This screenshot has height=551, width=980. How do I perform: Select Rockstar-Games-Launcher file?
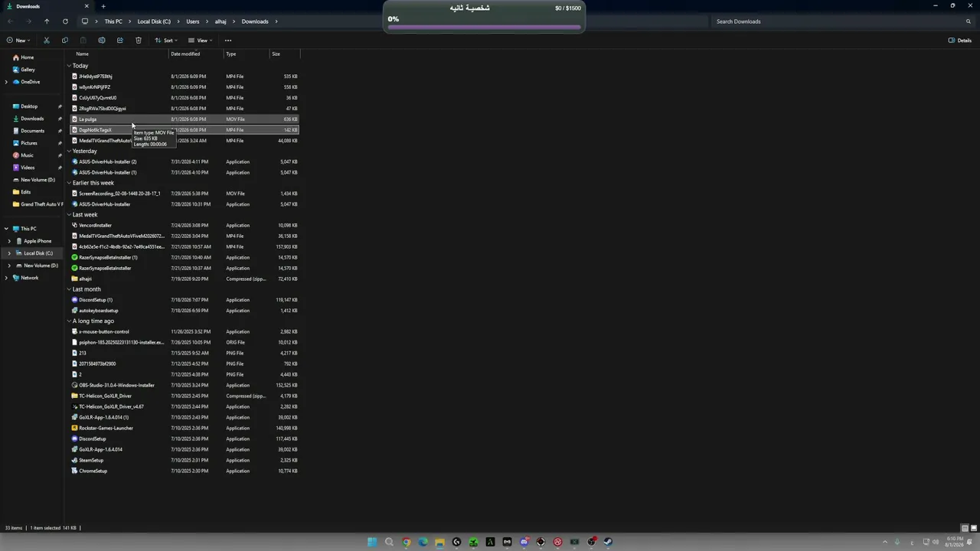(184, 428)
